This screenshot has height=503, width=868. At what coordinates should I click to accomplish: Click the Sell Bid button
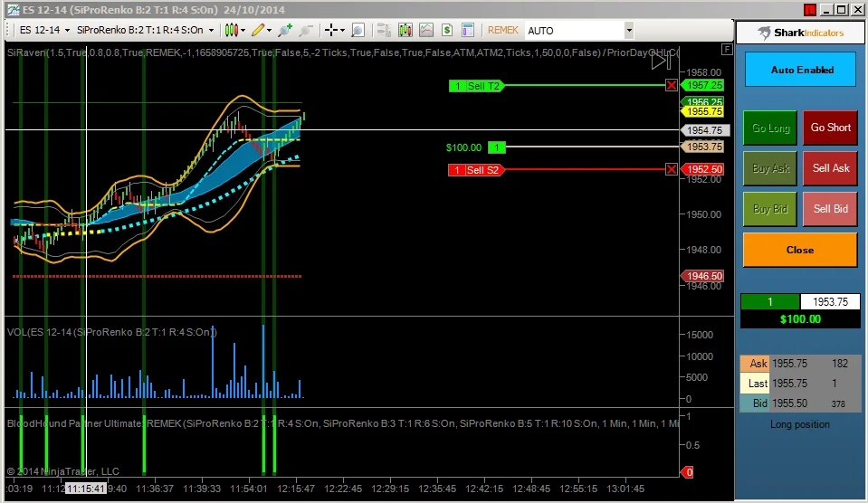(830, 209)
